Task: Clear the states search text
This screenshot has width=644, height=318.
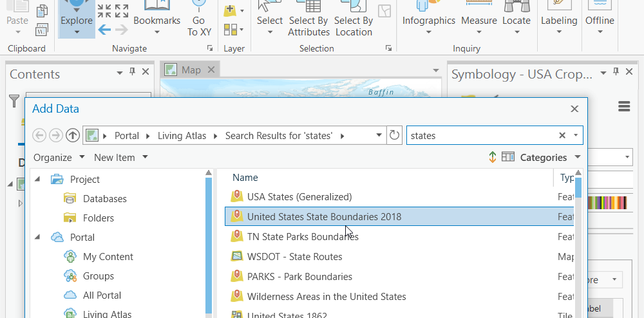Action: [x=562, y=135]
